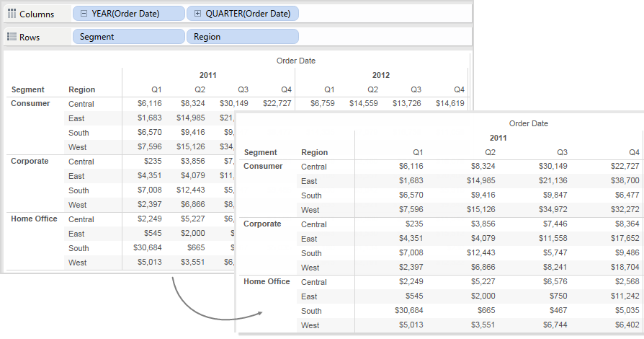644x339 pixels.
Task: Click the YEAR(Order Date) pill label
Action: coord(125,14)
